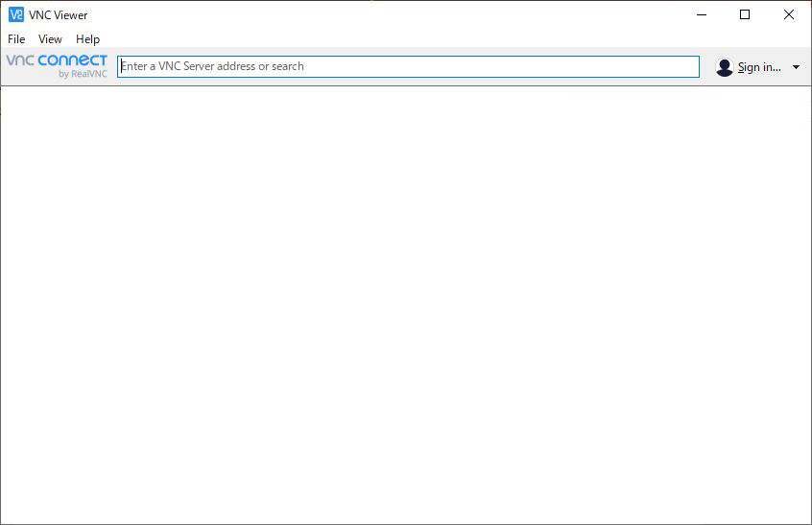The width and height of the screenshot is (812, 525).
Task: Minimize the VNC Viewer window
Action: tap(701, 14)
